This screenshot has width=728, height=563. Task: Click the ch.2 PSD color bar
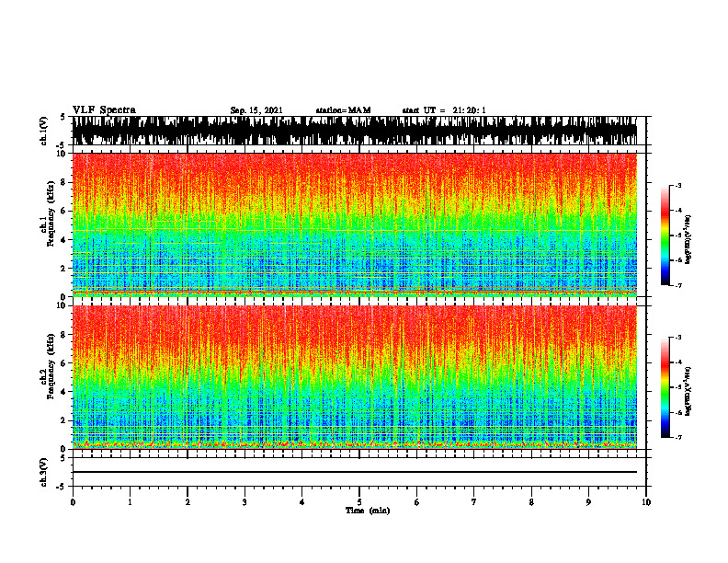point(665,387)
